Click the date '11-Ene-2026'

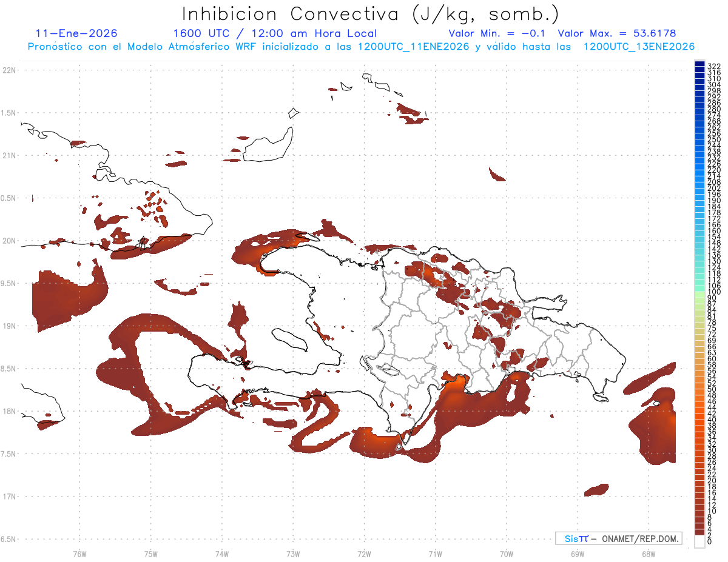click(x=76, y=33)
